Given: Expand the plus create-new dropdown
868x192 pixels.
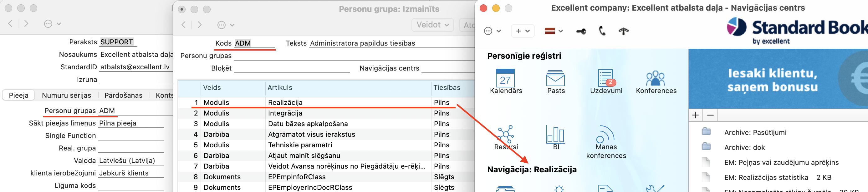Looking at the screenshot, I should [523, 31].
